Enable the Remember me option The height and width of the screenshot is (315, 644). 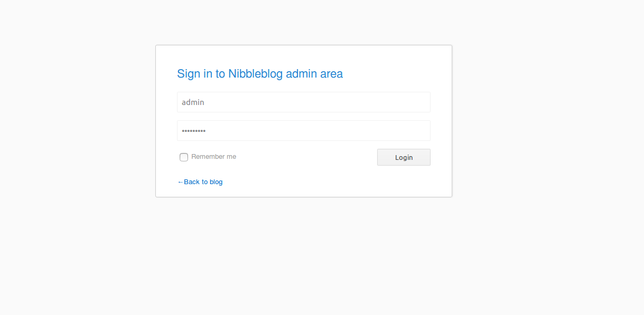(x=184, y=157)
